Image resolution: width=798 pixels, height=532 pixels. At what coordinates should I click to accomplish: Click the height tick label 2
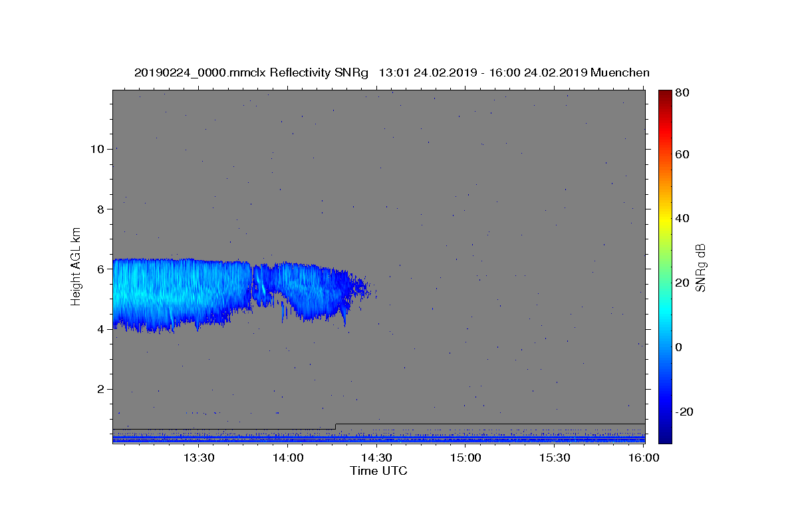tap(100, 389)
